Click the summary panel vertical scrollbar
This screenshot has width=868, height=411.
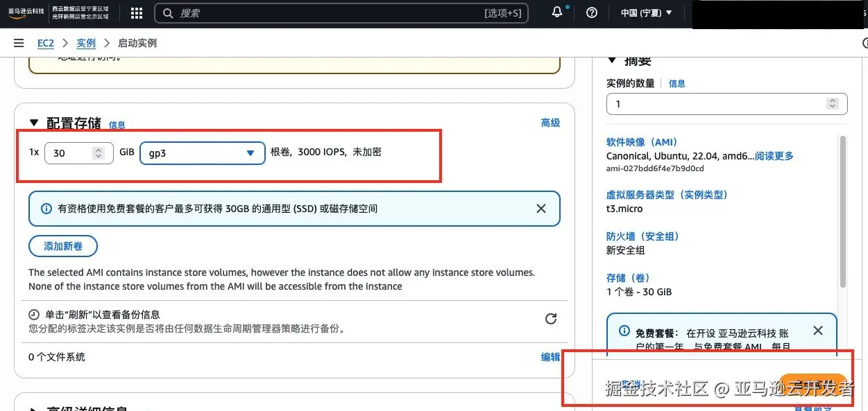843,211
